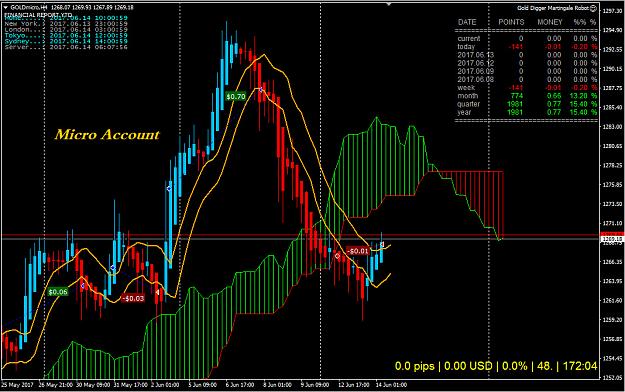Screen dimensions: 625x392
Task: Click the chart menu arrow beside GOLDmicro,H4
Action: coord(5,7)
